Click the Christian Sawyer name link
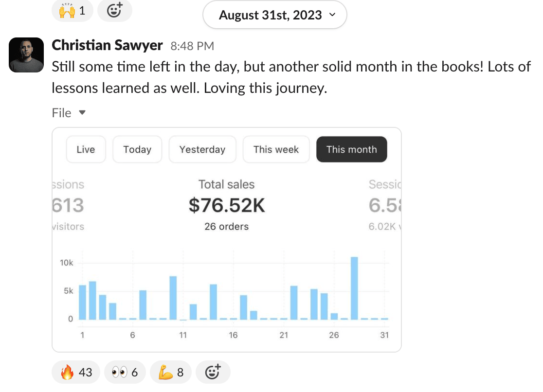 [107, 45]
